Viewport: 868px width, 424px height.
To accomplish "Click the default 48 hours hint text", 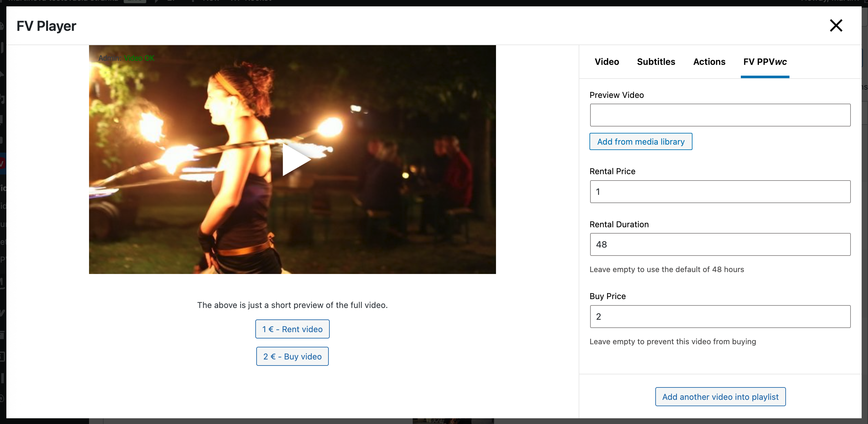I will (x=666, y=270).
